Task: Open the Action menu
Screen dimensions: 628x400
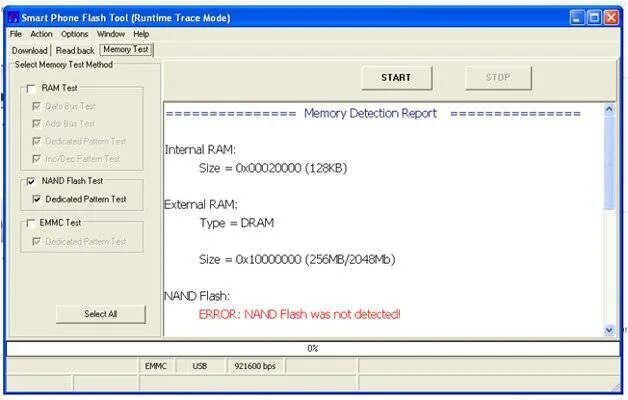Action: [41, 34]
